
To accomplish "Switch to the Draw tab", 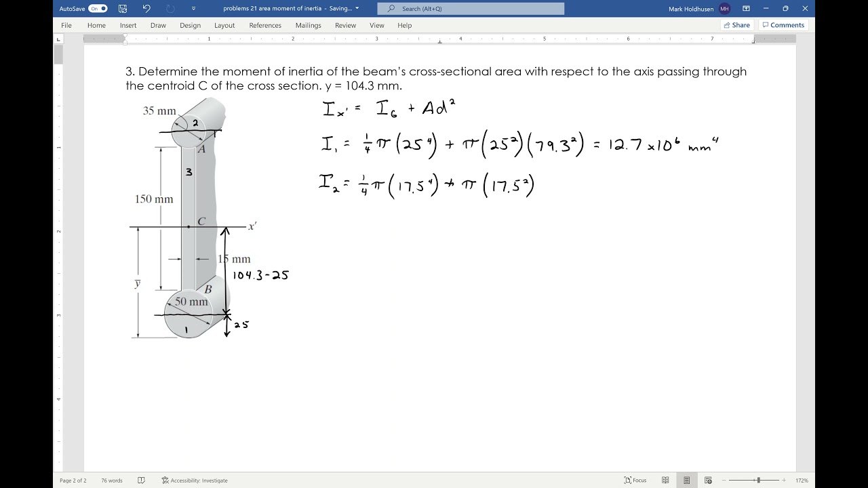I will [x=158, y=25].
